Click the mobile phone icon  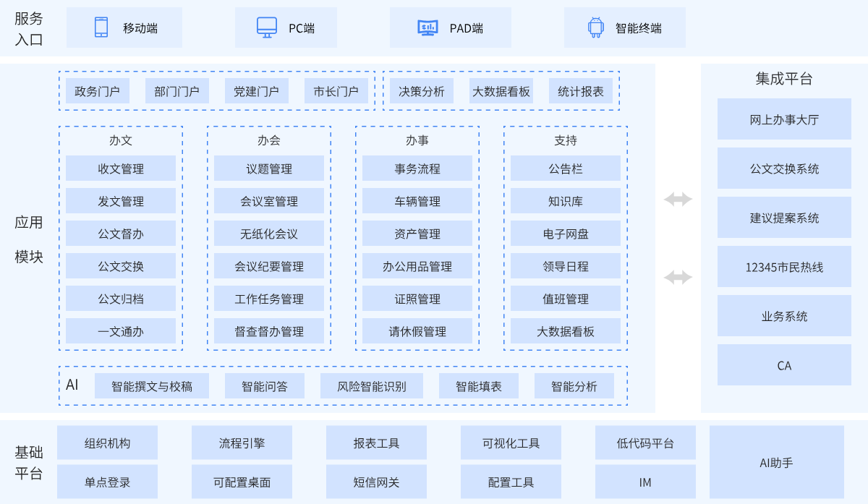(101, 27)
